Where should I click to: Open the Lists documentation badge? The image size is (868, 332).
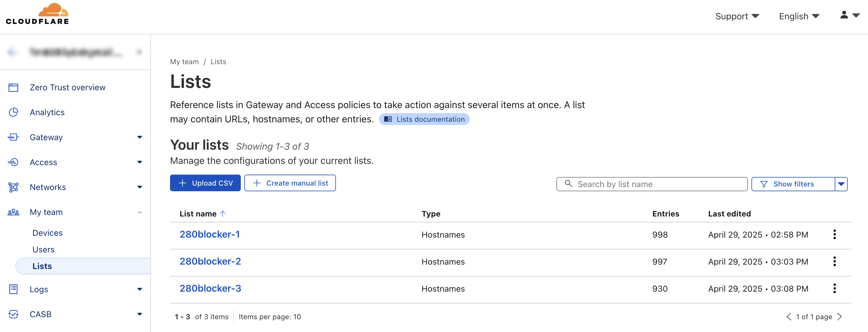[424, 119]
